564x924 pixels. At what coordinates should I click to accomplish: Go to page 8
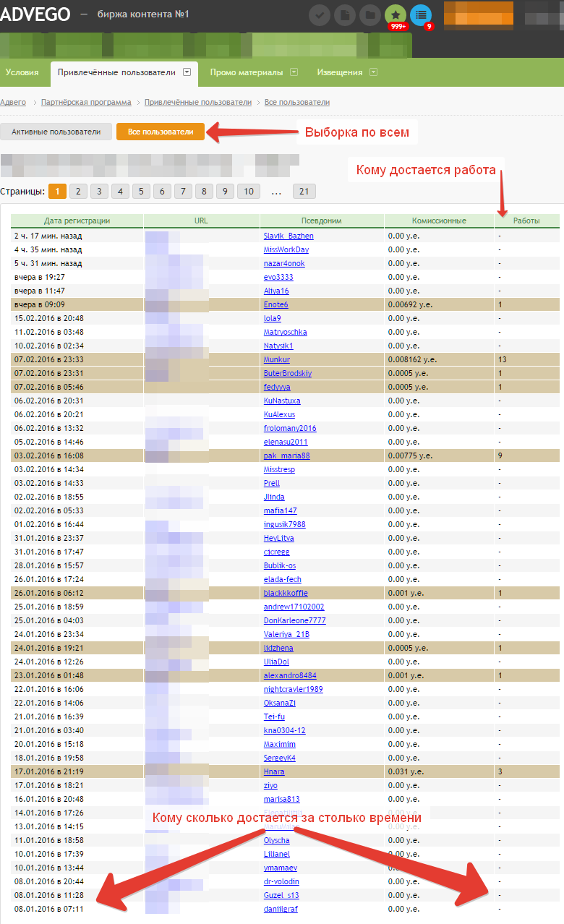click(x=205, y=192)
